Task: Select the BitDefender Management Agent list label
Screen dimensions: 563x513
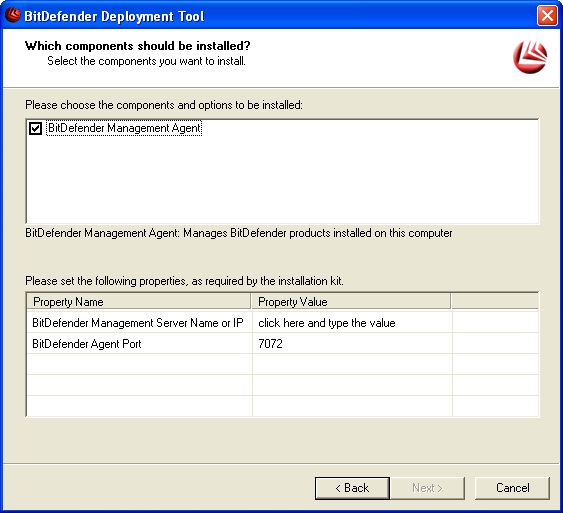Action: (124, 128)
